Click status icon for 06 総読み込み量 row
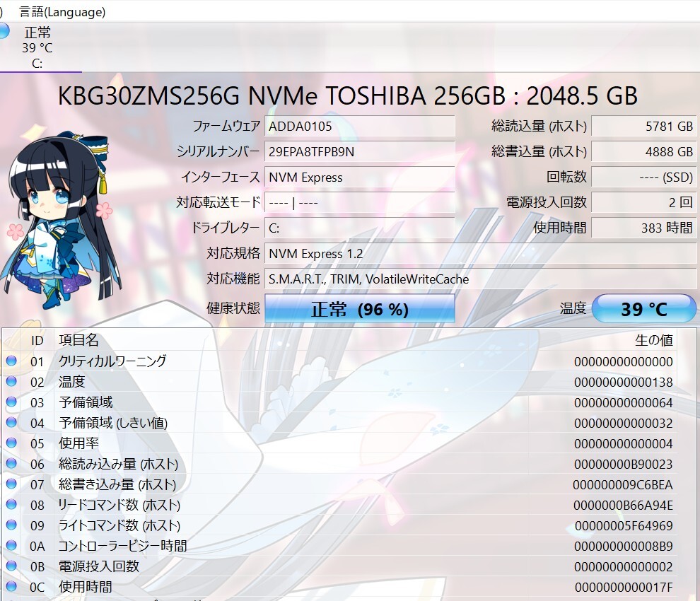The width and height of the screenshot is (700, 601). click(11, 463)
